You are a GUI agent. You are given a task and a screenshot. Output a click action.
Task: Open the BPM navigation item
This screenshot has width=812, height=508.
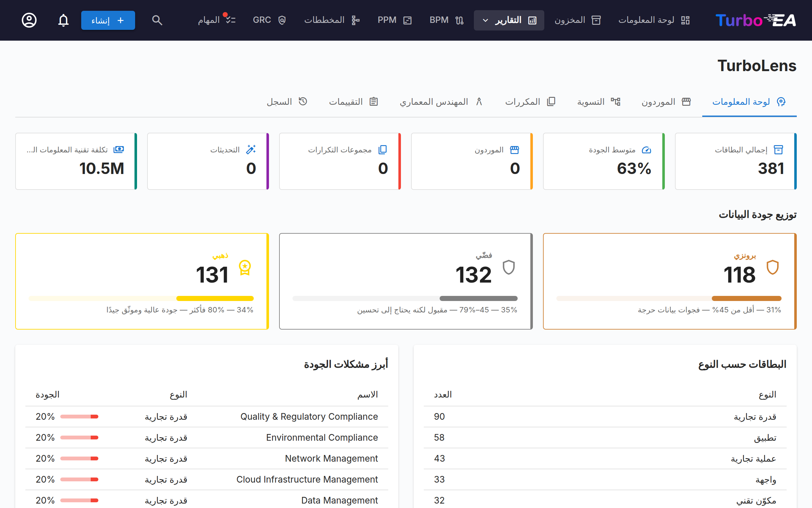[447, 20]
